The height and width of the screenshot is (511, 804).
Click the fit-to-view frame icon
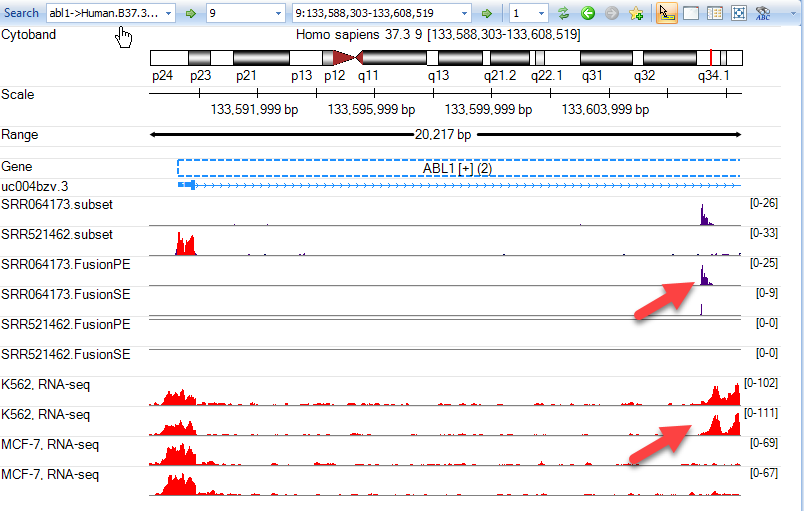pos(738,13)
